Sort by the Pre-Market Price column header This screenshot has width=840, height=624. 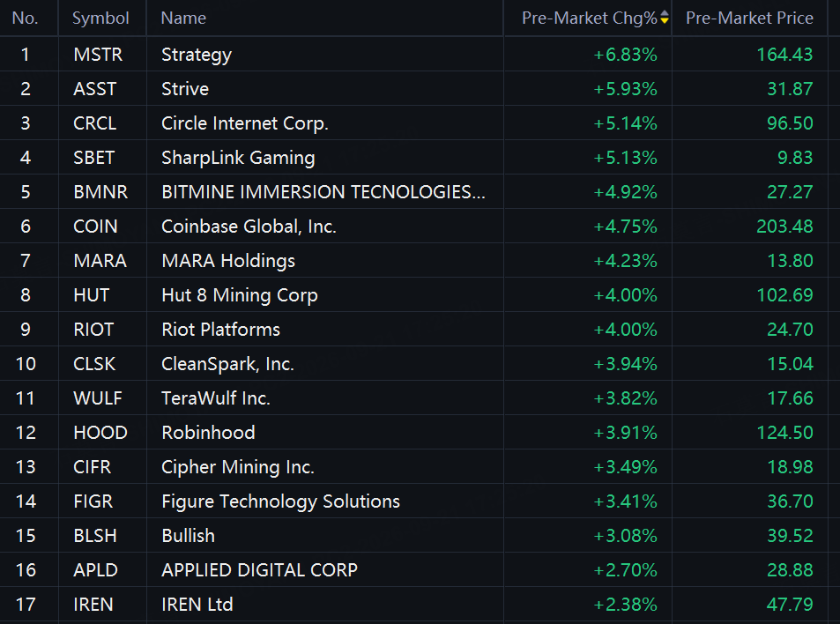[x=749, y=18]
